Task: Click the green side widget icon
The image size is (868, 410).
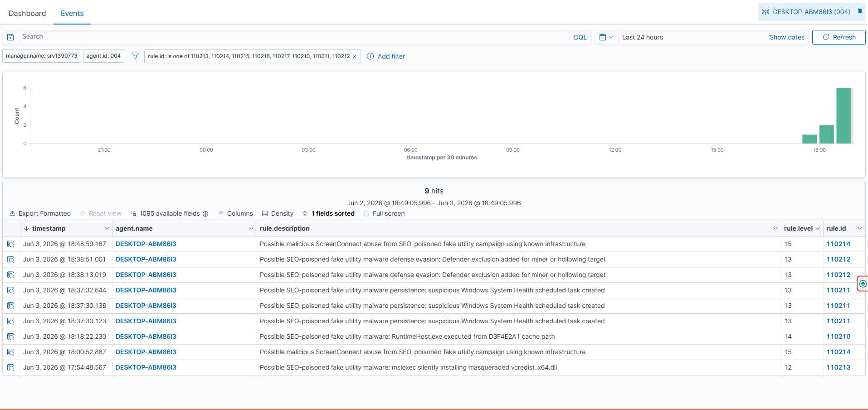Action: coord(863,284)
